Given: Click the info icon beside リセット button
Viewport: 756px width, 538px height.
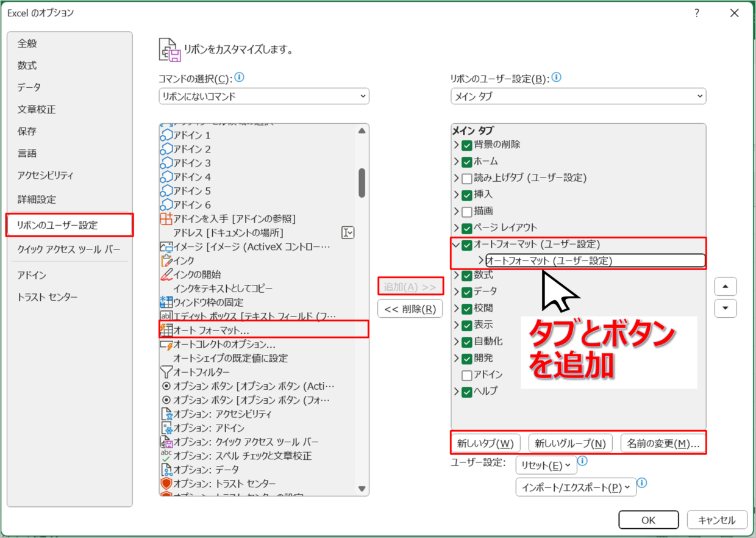Looking at the screenshot, I should (x=582, y=461).
